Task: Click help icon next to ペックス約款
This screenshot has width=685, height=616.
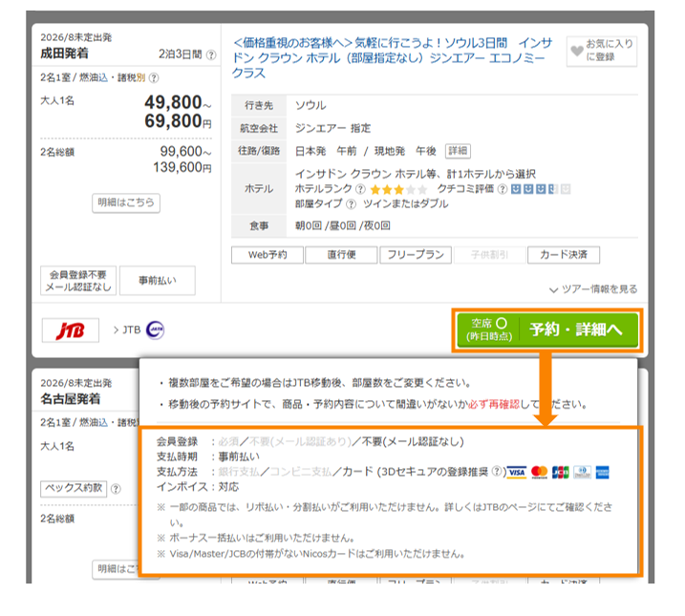Action: coord(116,489)
